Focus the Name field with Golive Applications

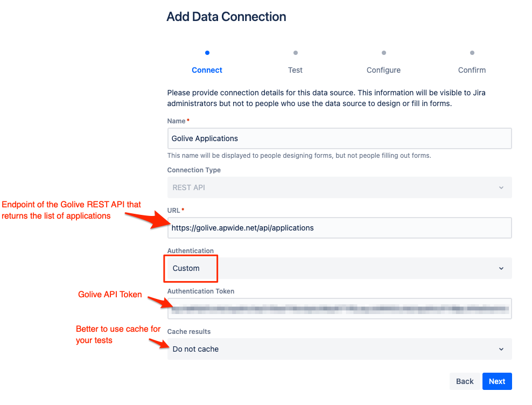[x=339, y=138]
